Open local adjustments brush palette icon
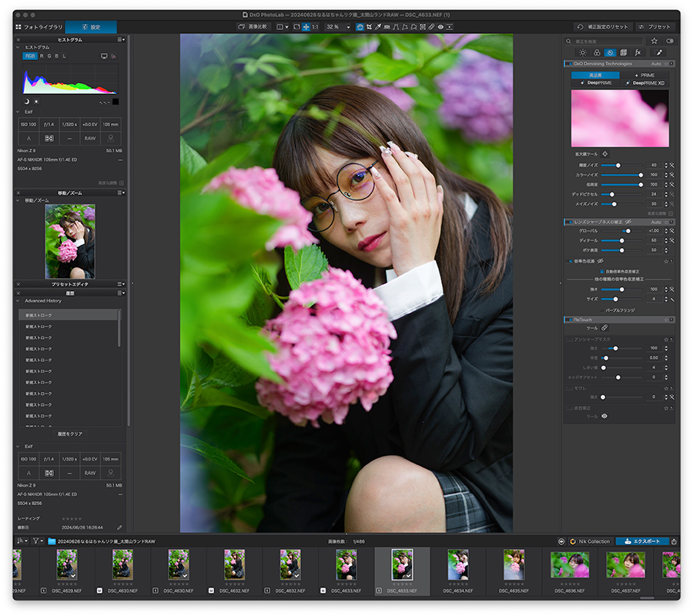The image size is (693, 616). (658, 52)
